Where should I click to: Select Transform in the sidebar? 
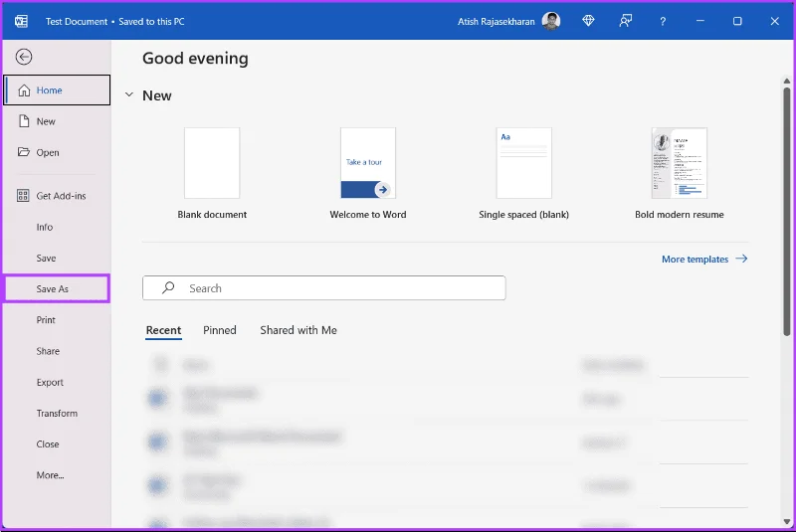[x=57, y=413]
